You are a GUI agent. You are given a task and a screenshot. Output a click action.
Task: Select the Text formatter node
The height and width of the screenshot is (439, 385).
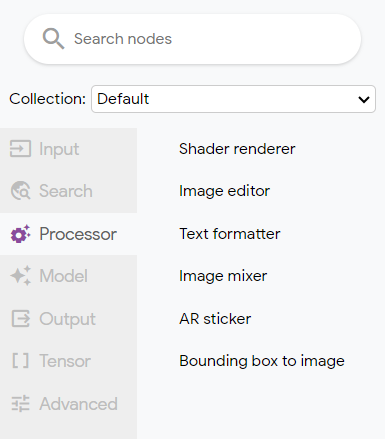(x=230, y=234)
